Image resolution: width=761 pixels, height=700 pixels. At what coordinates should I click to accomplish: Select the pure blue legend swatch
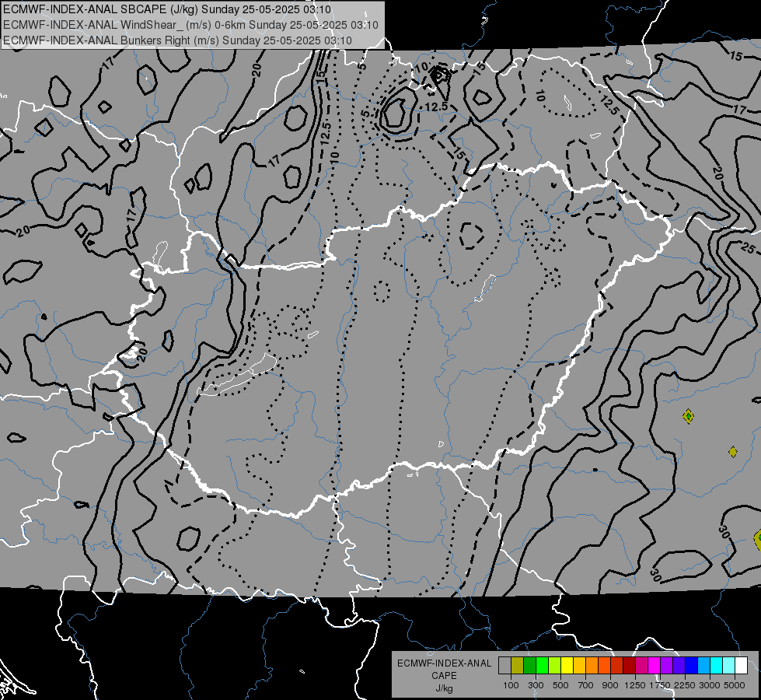692,666
